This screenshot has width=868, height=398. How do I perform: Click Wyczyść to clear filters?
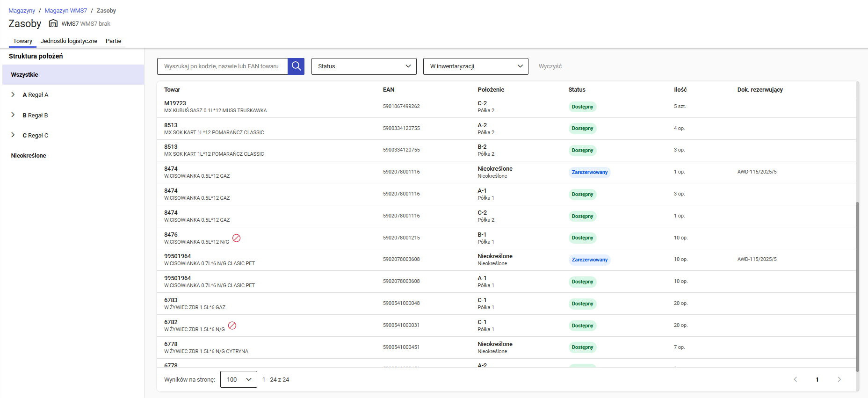[x=550, y=66]
